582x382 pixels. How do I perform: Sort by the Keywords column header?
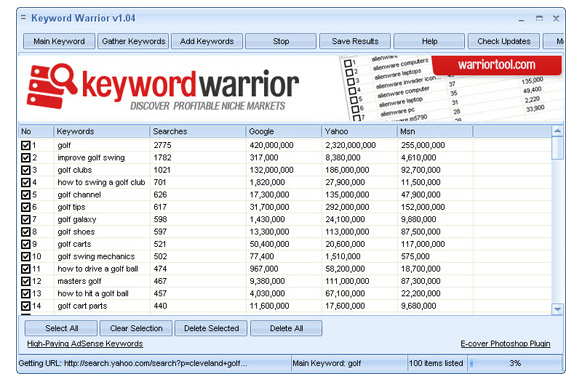click(101, 131)
